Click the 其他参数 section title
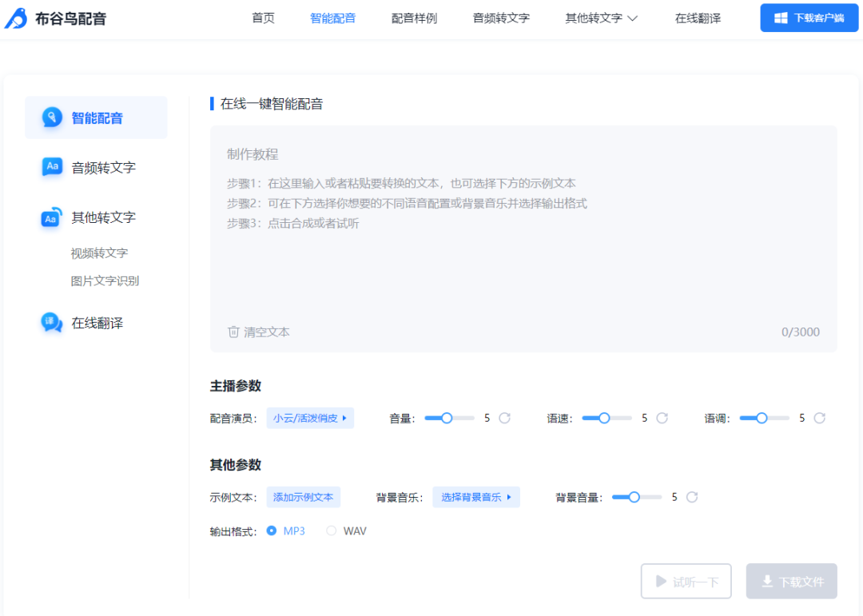This screenshot has height=616, width=863. point(236,465)
